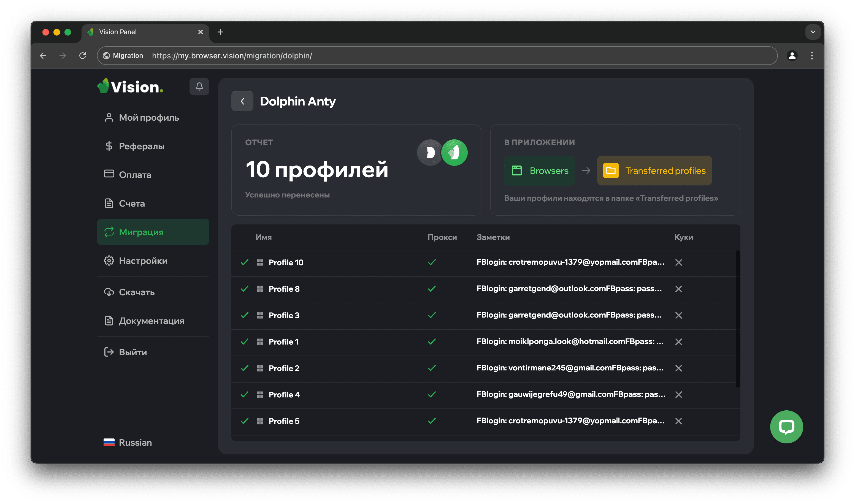Image resolution: width=855 pixels, height=504 pixels.
Task: Click the Profile 4 gauwijegrefu49 notes cell
Action: [x=571, y=394]
